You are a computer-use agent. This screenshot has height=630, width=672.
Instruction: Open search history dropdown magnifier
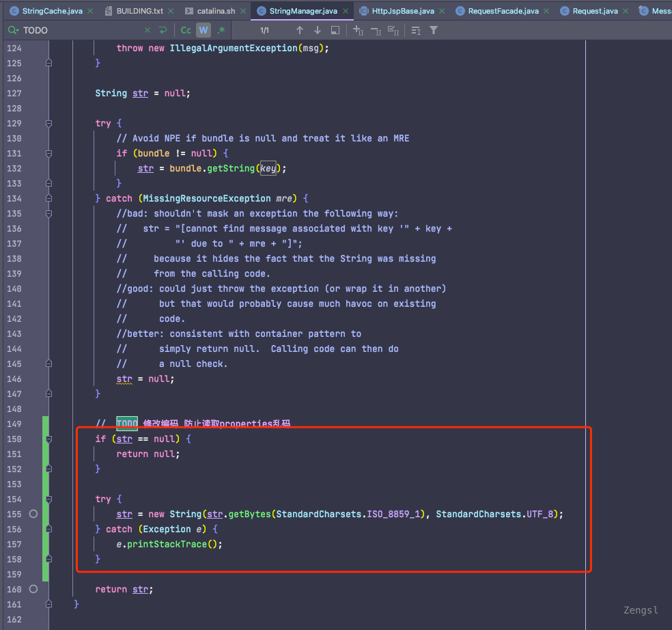click(x=12, y=31)
